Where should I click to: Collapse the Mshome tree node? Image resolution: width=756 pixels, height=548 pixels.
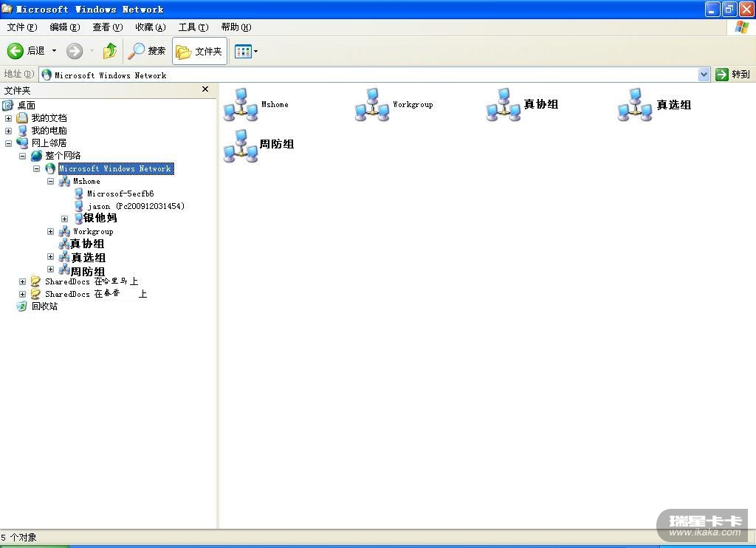(50, 181)
